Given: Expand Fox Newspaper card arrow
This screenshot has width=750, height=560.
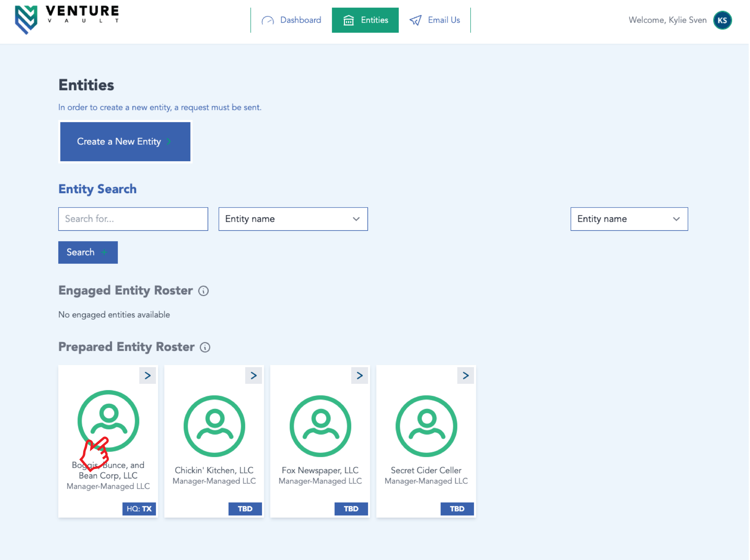Looking at the screenshot, I should pyautogui.click(x=359, y=375).
